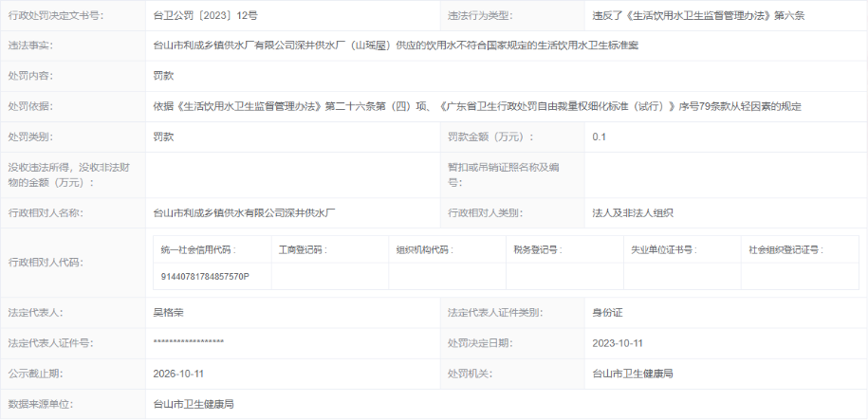Image resolution: width=868 pixels, height=420 pixels.
Task: Click the penalty decision date 2023-10-11
Action: pos(618,342)
